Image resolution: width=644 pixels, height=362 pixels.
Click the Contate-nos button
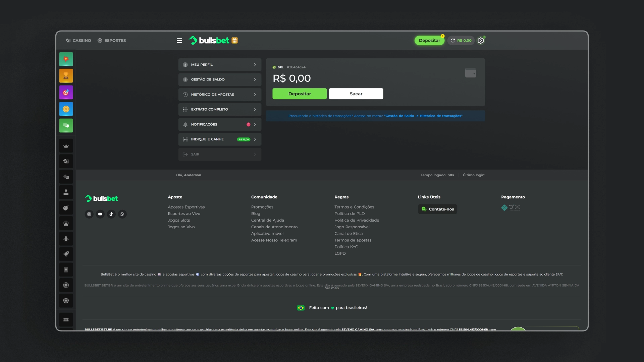pyautogui.click(x=437, y=209)
